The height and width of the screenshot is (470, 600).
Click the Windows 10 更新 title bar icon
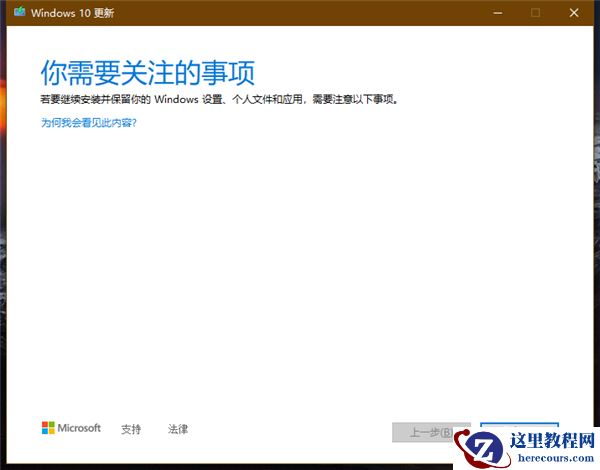(x=19, y=12)
